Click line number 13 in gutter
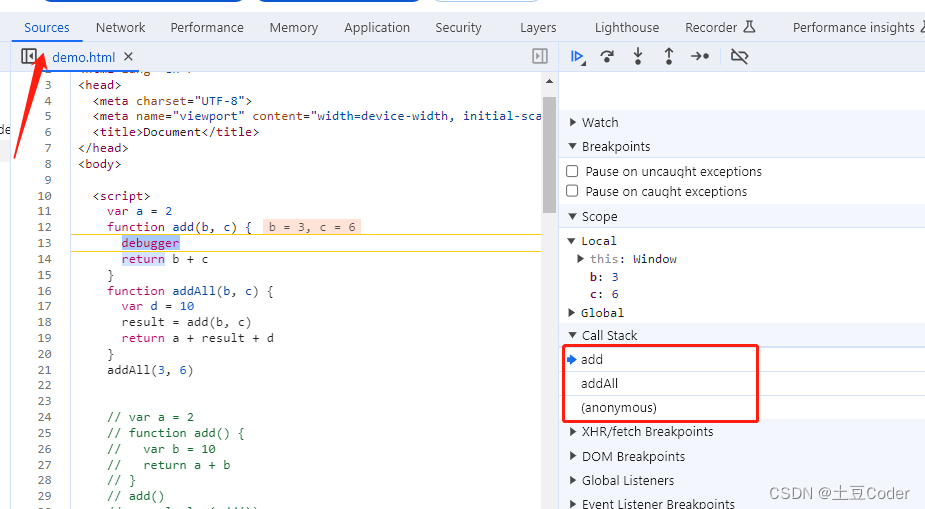 [44, 243]
